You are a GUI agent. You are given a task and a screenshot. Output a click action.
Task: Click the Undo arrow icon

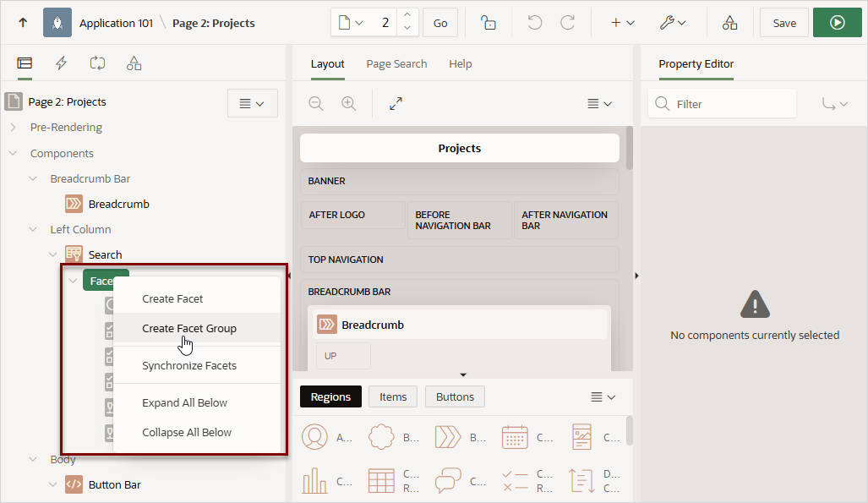pos(534,23)
